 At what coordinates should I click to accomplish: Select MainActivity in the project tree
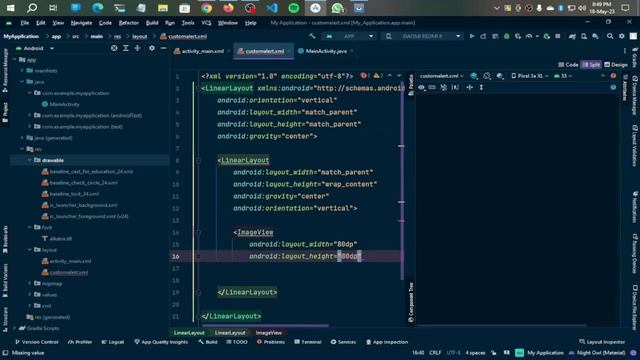click(64, 104)
